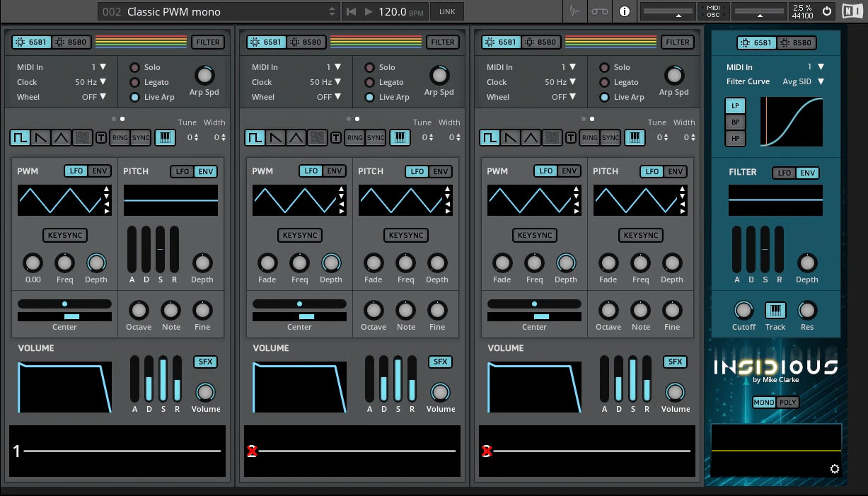Enable SYNC on voice 3
Image resolution: width=868 pixels, height=496 pixels.
coord(609,138)
